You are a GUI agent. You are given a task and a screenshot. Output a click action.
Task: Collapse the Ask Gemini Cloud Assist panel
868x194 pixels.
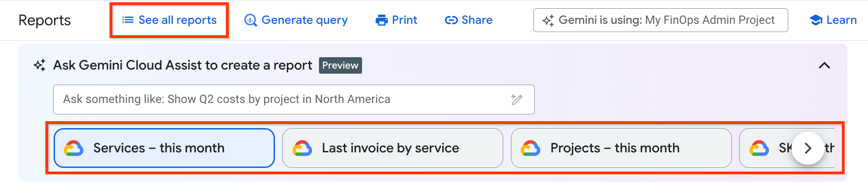[x=824, y=65]
